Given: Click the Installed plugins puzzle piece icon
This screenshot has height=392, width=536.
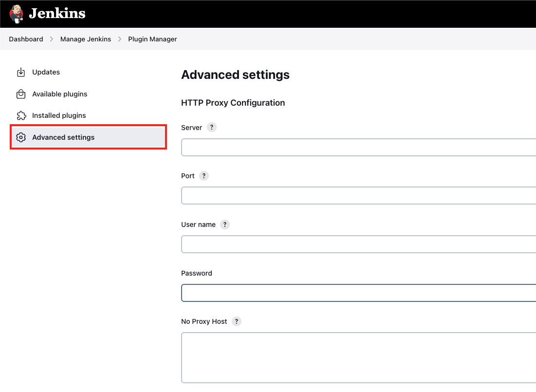Looking at the screenshot, I should point(20,115).
